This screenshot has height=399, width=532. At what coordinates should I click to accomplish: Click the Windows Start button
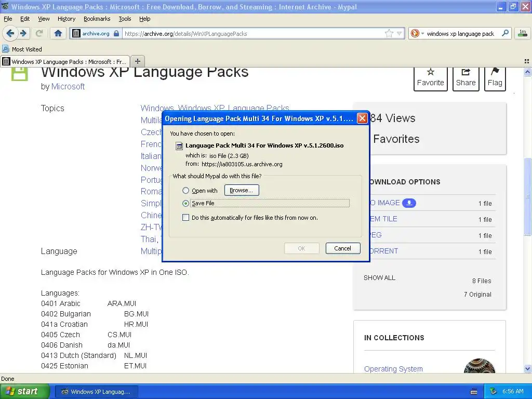(x=24, y=391)
